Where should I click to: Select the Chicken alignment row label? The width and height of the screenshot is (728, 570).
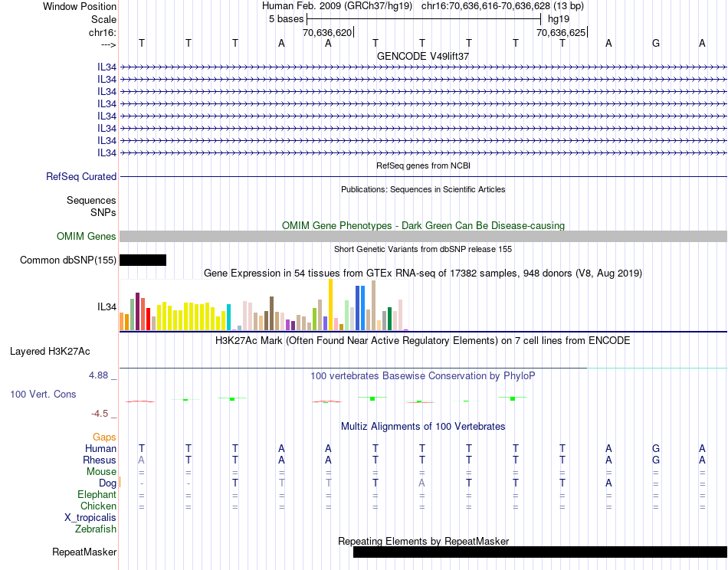coord(98,506)
